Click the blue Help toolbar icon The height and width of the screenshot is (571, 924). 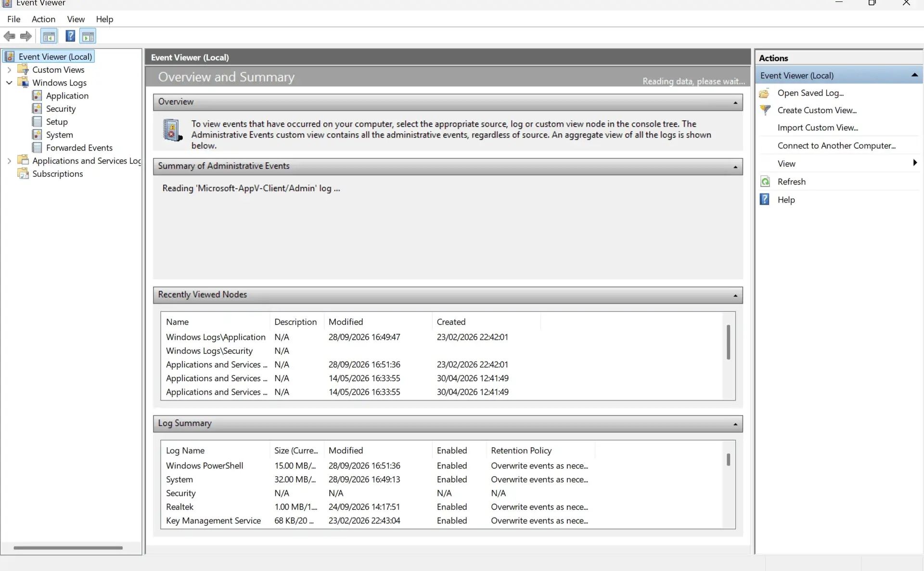pyautogui.click(x=70, y=36)
